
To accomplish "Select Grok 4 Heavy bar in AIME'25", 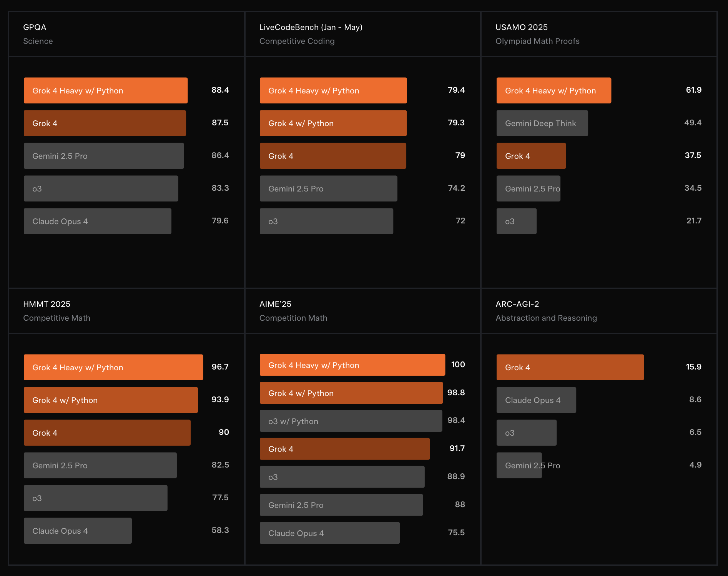I will click(352, 365).
